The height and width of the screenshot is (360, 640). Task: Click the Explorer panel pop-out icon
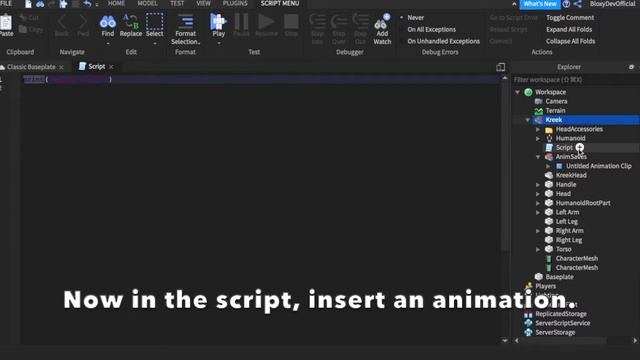click(631, 67)
